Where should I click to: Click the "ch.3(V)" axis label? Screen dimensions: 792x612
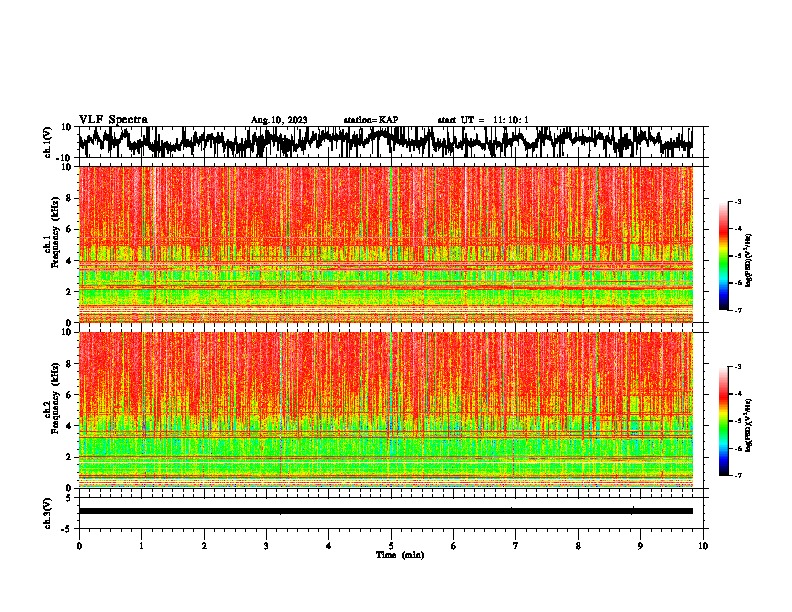point(48,514)
